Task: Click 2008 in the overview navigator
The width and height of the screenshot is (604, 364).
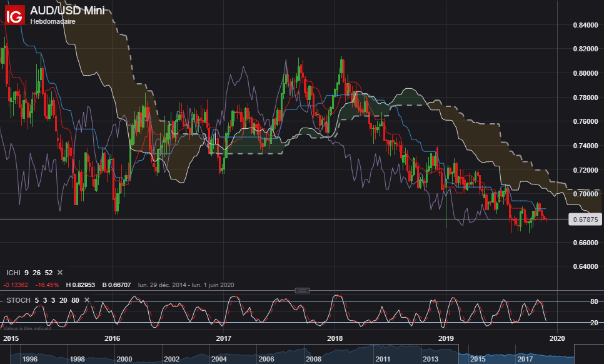Action: (x=313, y=359)
